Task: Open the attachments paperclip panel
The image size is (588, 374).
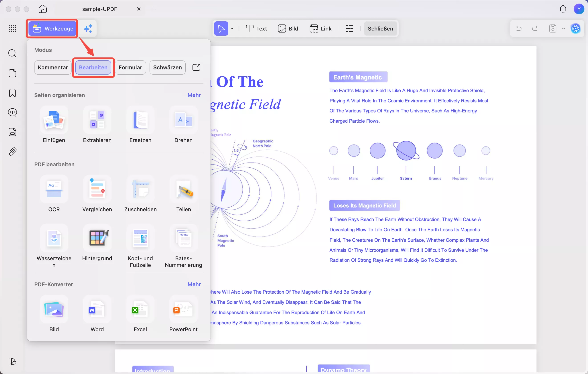Action: [x=12, y=151]
